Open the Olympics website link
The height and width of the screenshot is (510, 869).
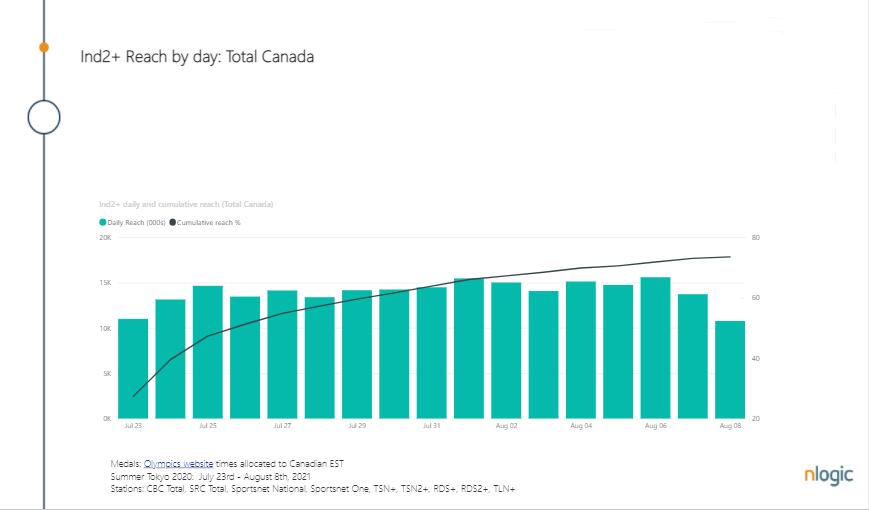tap(178, 463)
